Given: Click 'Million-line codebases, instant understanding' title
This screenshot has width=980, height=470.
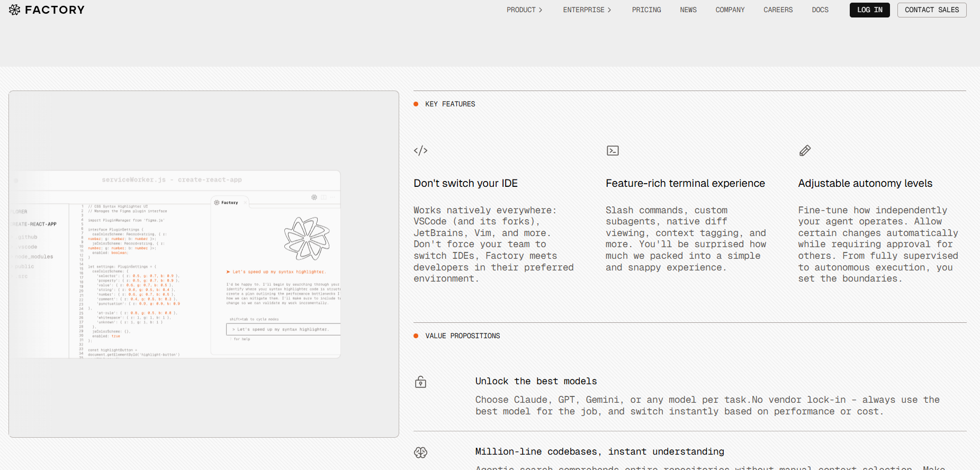Looking at the screenshot, I should tap(599, 451).
